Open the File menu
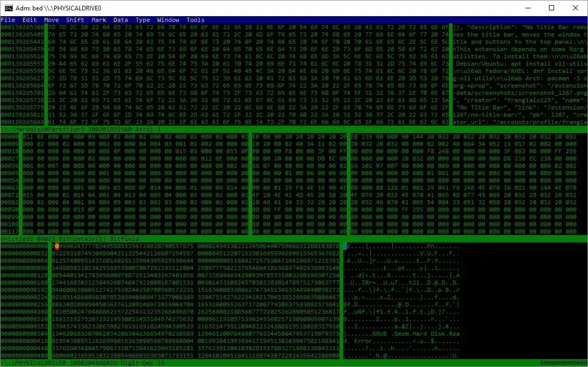The image size is (588, 367). click(x=8, y=20)
